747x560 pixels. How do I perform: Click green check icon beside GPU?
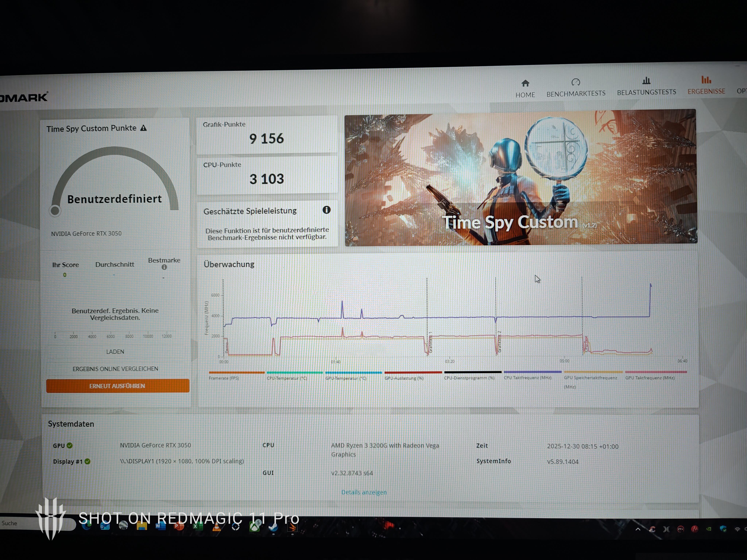click(x=69, y=446)
